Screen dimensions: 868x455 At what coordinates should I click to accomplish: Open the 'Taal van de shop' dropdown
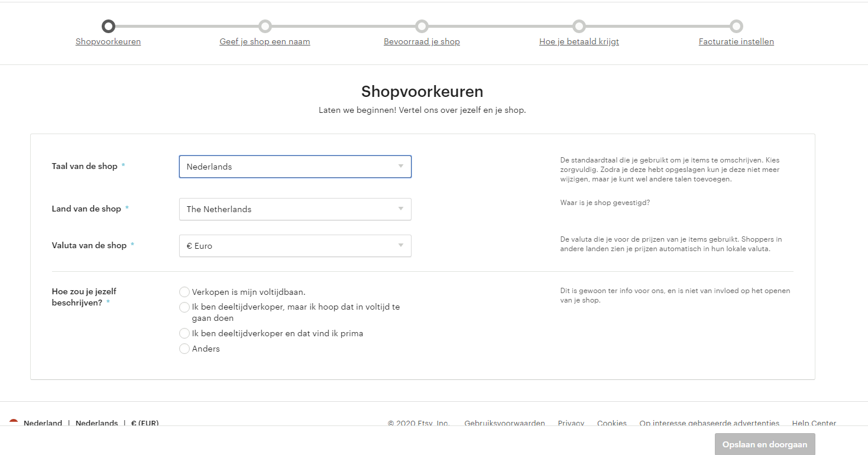295,167
